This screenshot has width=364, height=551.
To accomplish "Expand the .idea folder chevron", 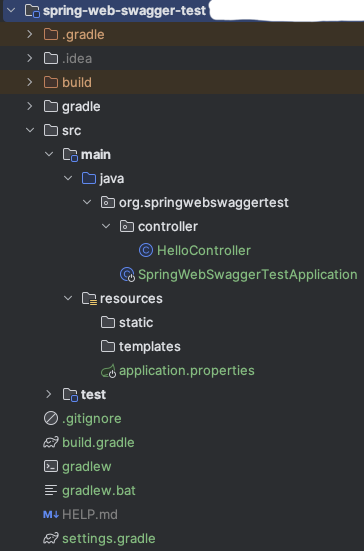I will click(30, 58).
